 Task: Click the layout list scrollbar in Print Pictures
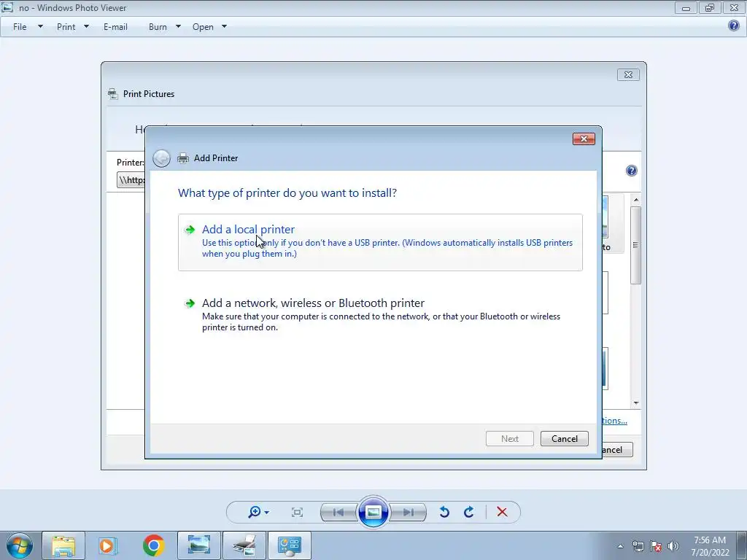coord(635,245)
